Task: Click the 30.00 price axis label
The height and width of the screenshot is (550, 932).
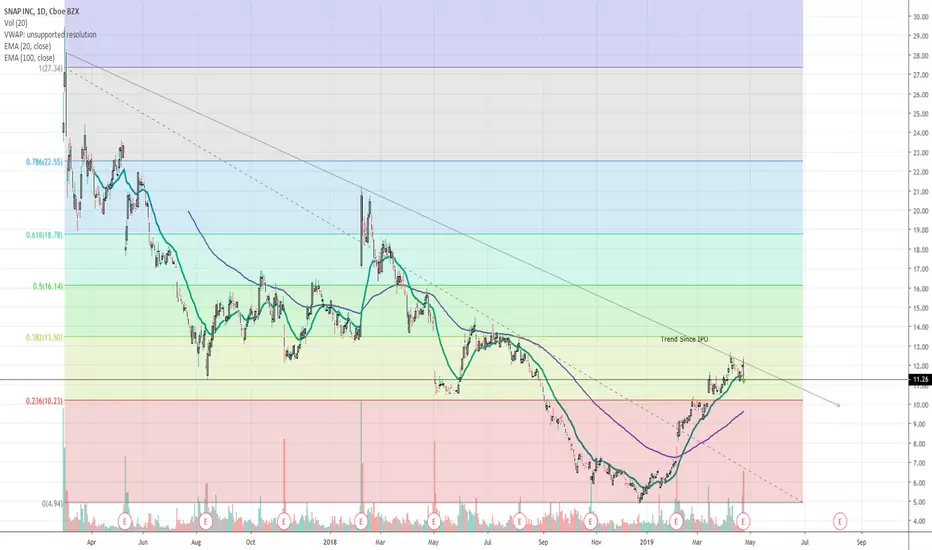Action: [921, 17]
